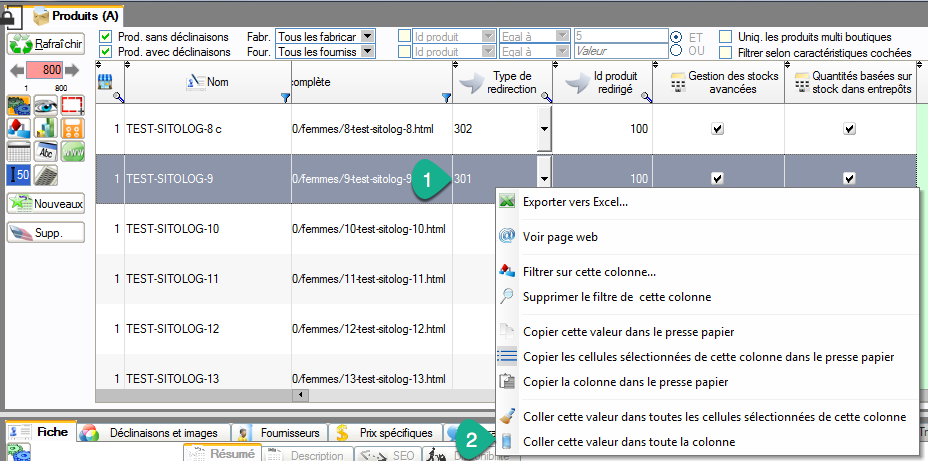928x461 pixels.
Task: Open the bar chart statistics icon
Action: point(46,128)
